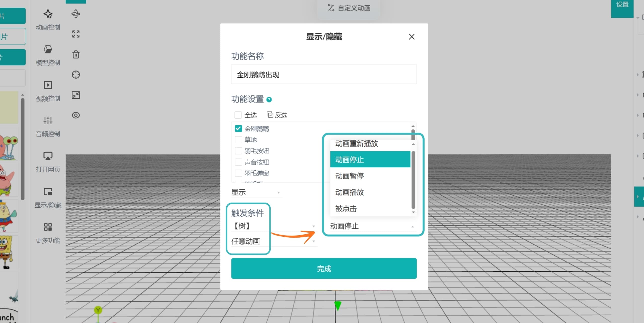Viewport: 644px width, 323px height.
Task: Select the SpongeBob character thumbnail
Action: [9, 252]
